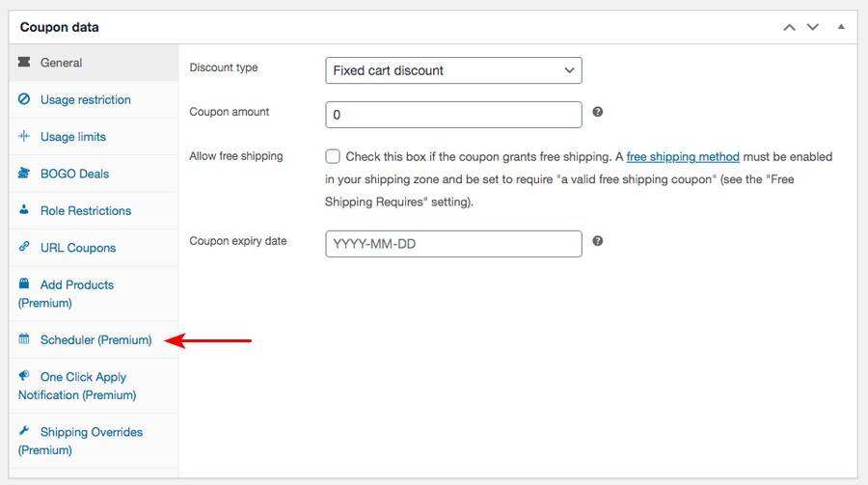Click the URL Coupons link icon

pyautogui.click(x=24, y=247)
